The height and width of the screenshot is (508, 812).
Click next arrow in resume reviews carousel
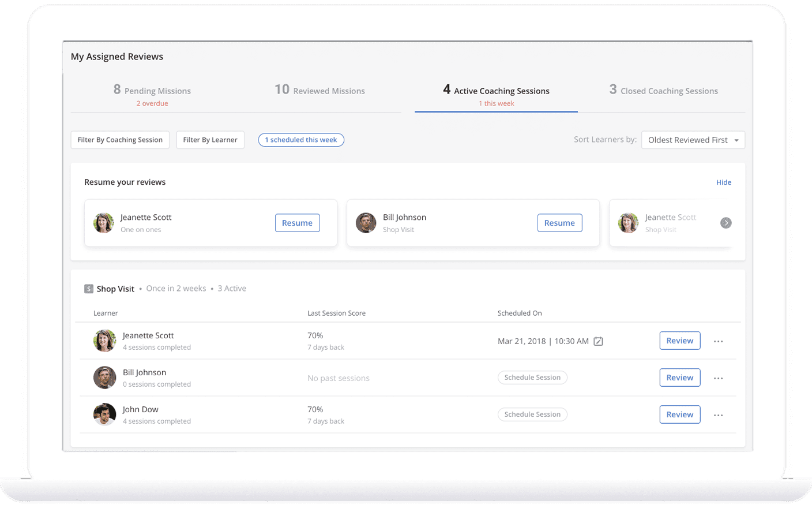(x=725, y=223)
